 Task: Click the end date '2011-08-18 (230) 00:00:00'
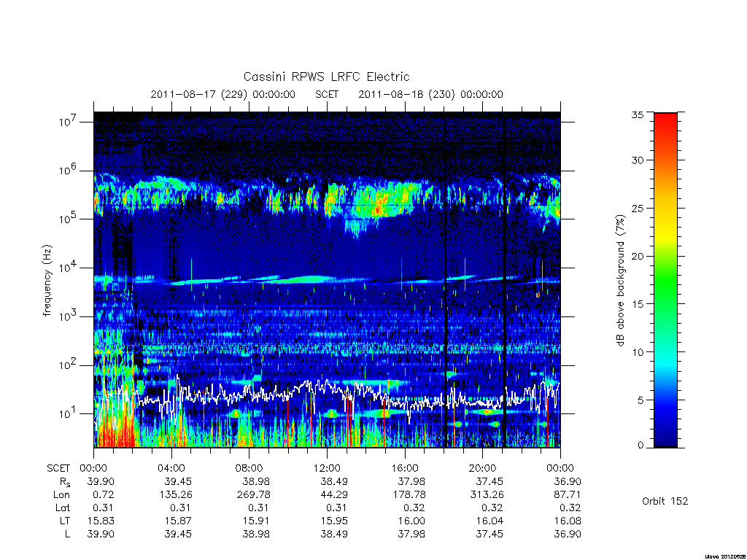(430, 94)
